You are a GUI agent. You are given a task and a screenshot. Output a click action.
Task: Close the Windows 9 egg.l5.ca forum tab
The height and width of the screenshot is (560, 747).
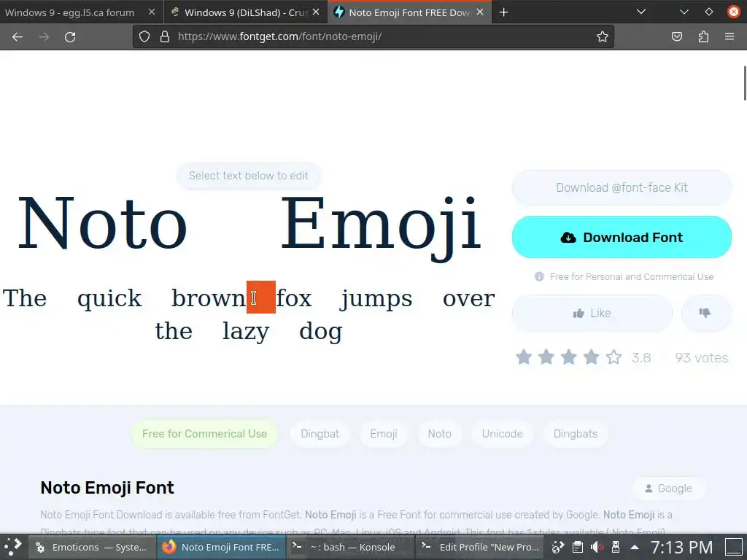(x=152, y=12)
